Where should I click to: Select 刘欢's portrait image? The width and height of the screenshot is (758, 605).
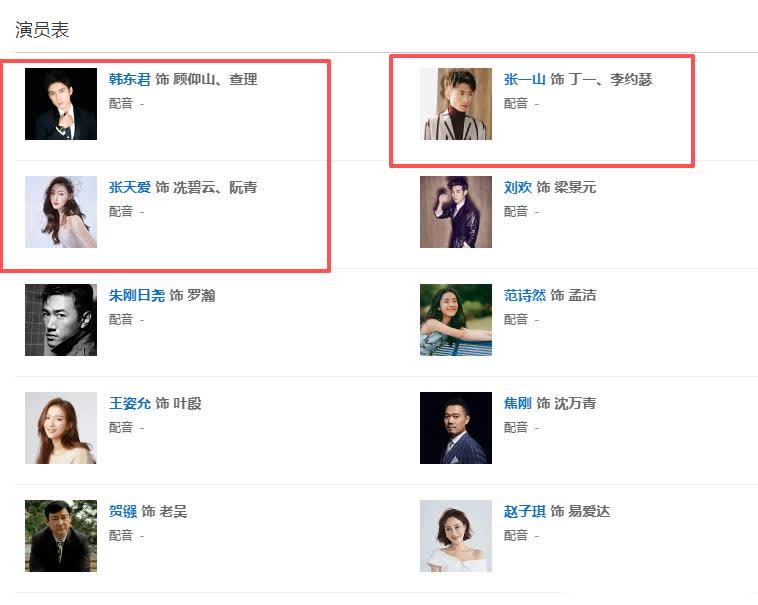pyautogui.click(x=456, y=212)
